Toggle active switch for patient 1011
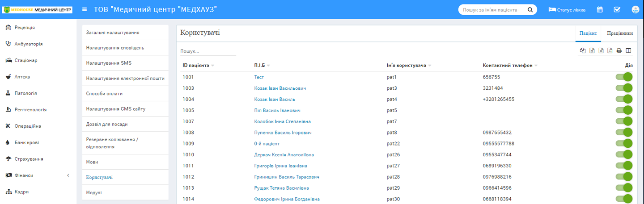644x204 pixels. pos(624,166)
